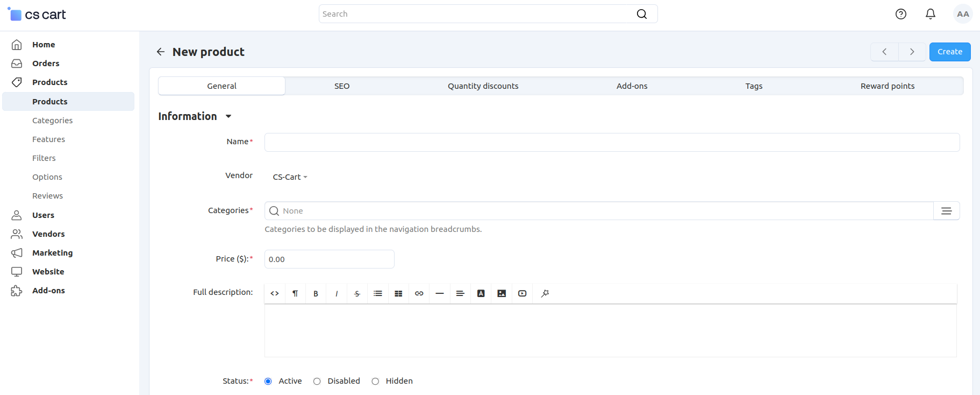
Task: Open the category list picker icon
Action: click(947, 211)
